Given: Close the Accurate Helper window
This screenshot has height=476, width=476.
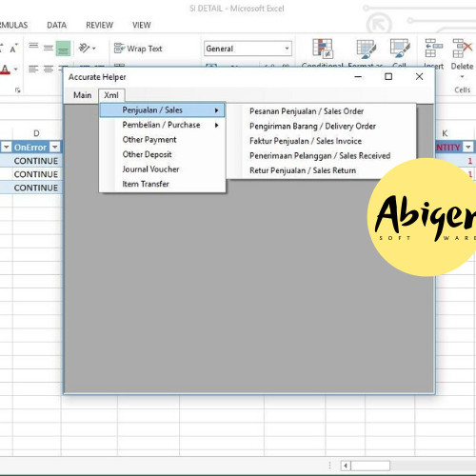Looking at the screenshot, I should pos(419,76).
